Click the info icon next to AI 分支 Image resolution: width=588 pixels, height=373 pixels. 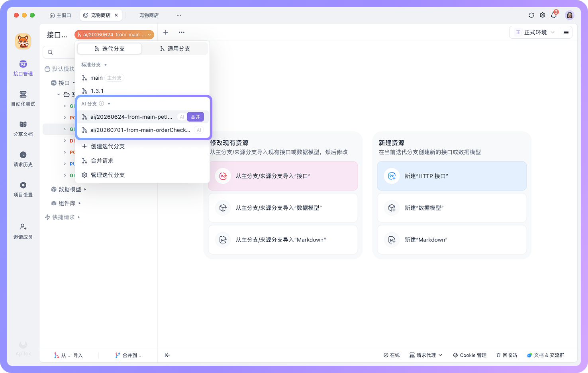click(x=102, y=104)
